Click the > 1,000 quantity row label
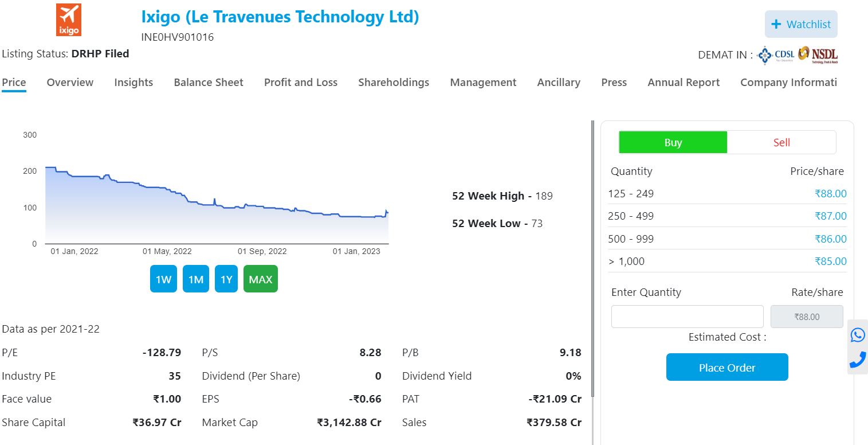Image resolution: width=868 pixels, height=445 pixels. [x=626, y=261]
